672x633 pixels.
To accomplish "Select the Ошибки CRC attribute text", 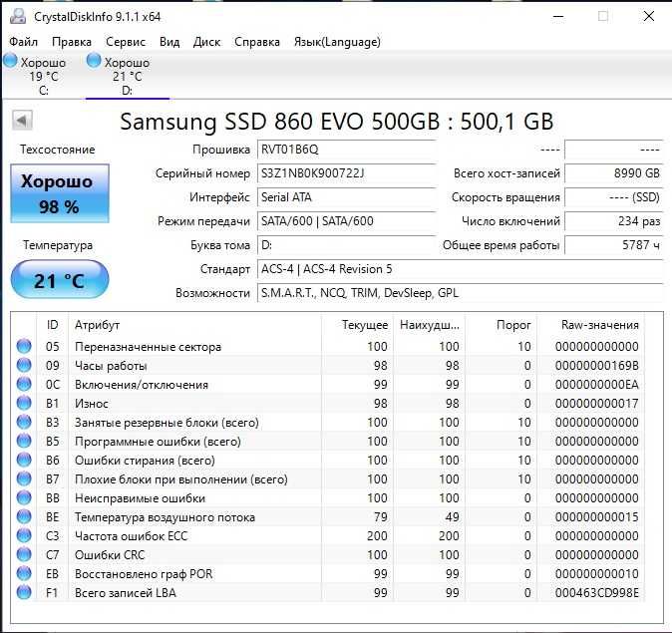I will [x=110, y=555].
